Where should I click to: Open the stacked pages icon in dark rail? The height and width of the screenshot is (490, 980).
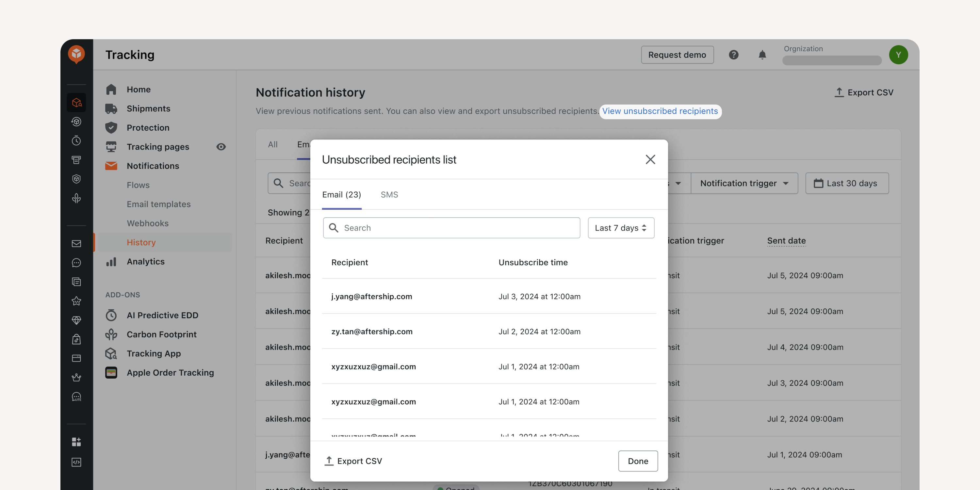(76, 282)
